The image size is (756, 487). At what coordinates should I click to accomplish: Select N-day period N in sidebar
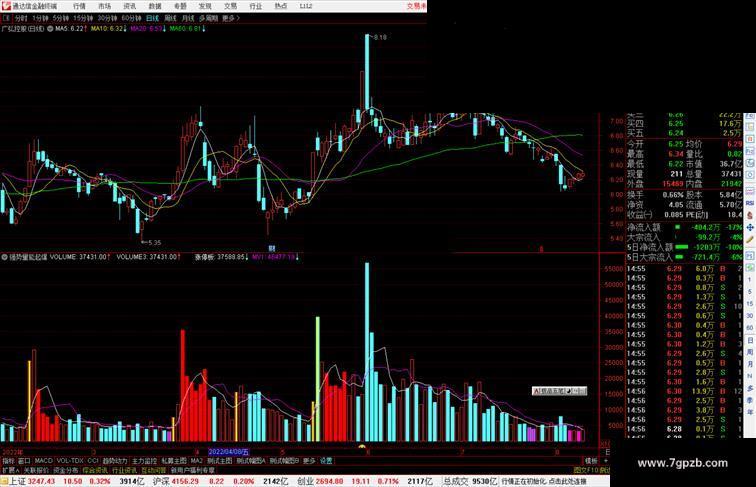[750, 376]
